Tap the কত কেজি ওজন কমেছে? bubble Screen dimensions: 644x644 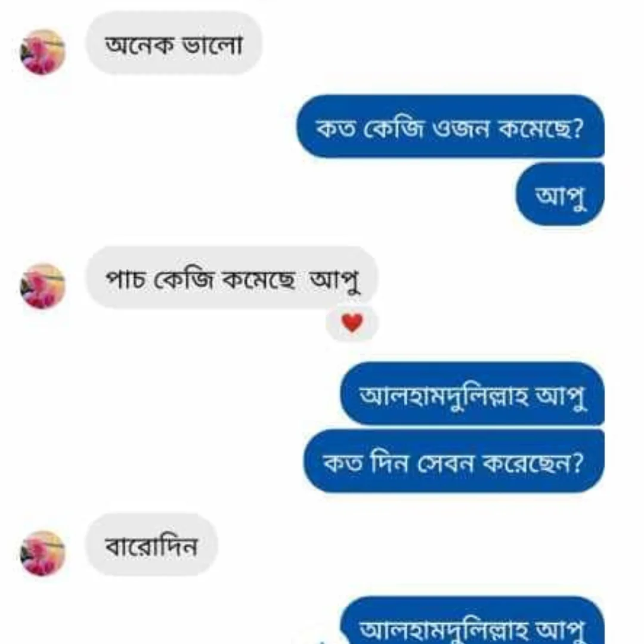click(450, 126)
